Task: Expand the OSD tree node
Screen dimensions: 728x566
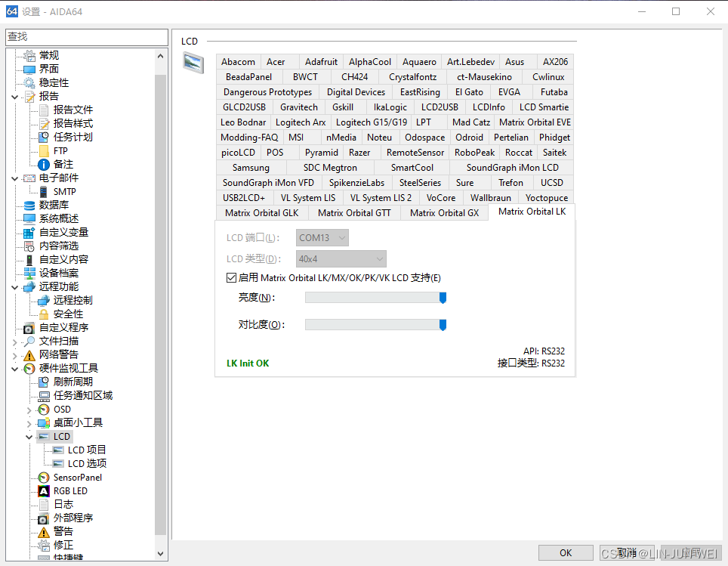Action: click(29, 410)
